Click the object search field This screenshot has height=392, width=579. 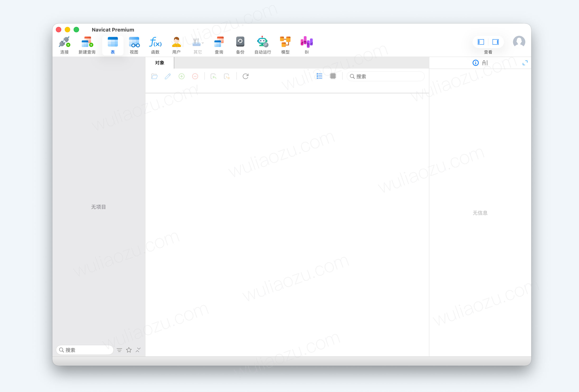[x=389, y=76]
